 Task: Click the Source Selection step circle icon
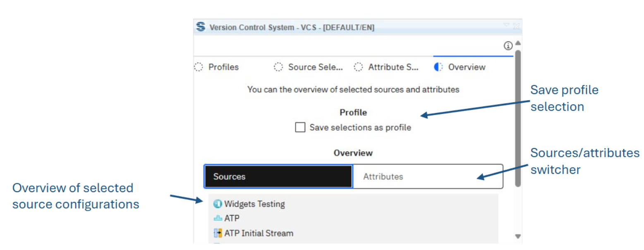[278, 67]
